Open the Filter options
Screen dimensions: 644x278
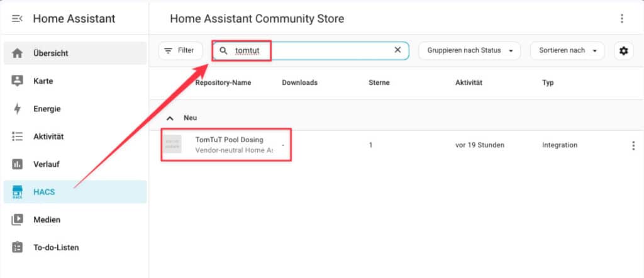click(180, 51)
